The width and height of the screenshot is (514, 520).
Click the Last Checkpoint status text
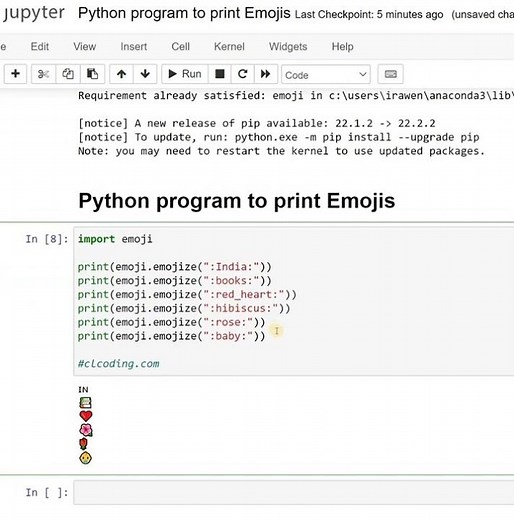pos(369,15)
